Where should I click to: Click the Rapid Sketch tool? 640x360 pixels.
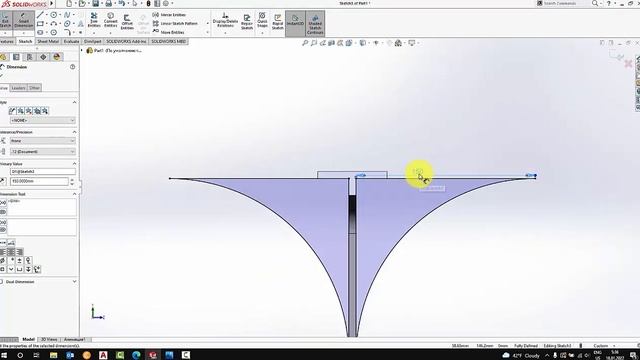278,21
